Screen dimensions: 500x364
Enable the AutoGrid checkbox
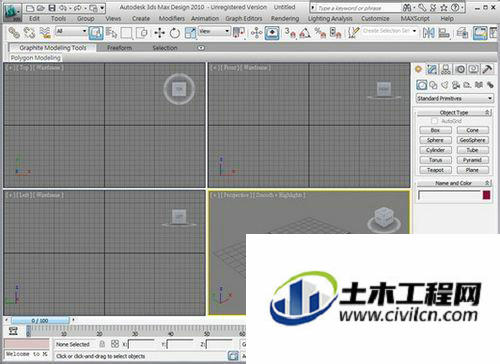tap(434, 121)
